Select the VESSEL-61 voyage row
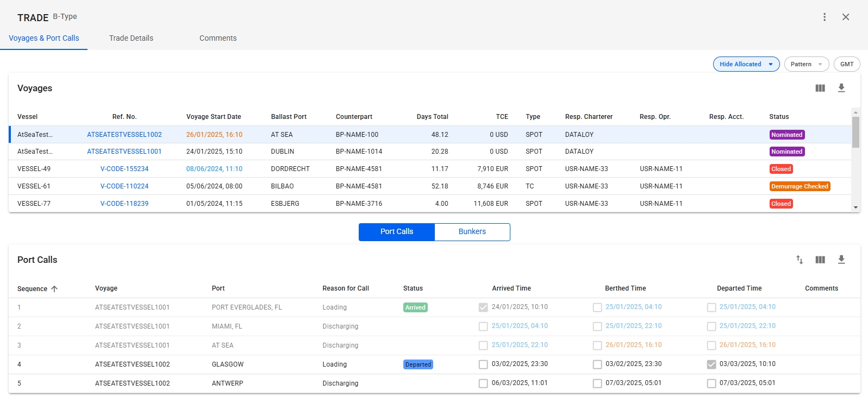This screenshot has width=868, height=397. (x=34, y=186)
